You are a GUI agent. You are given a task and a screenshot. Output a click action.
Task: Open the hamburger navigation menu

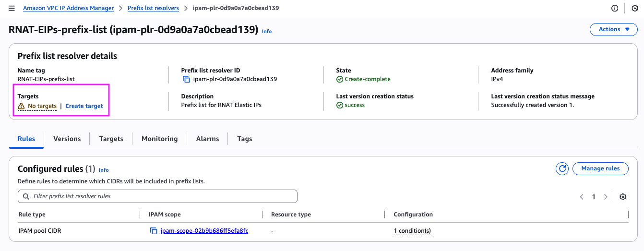pos(12,8)
